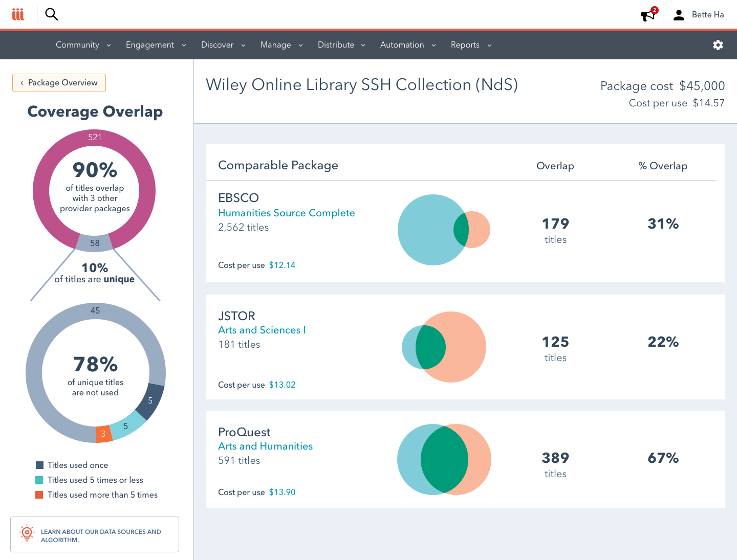
Task: Open the Automation menu
Action: pyautogui.click(x=402, y=45)
